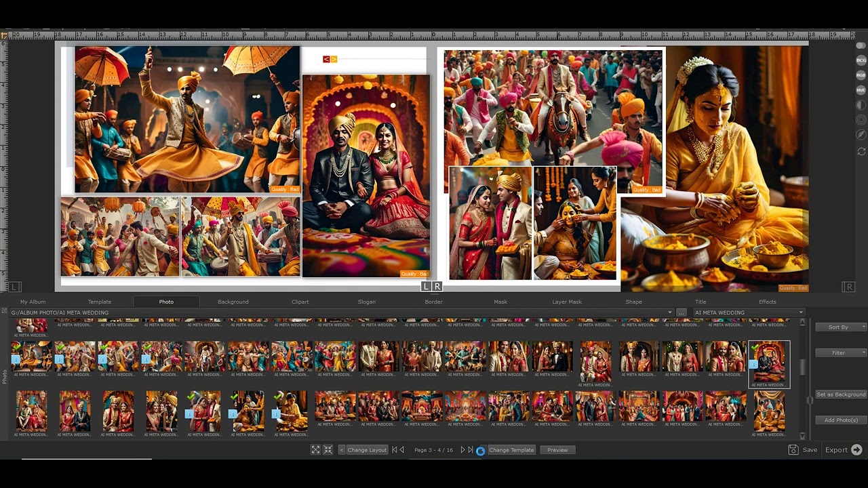This screenshot has height=488, width=868.
Task: Click the R marker at bottom-right of canvas
Action: click(x=848, y=287)
